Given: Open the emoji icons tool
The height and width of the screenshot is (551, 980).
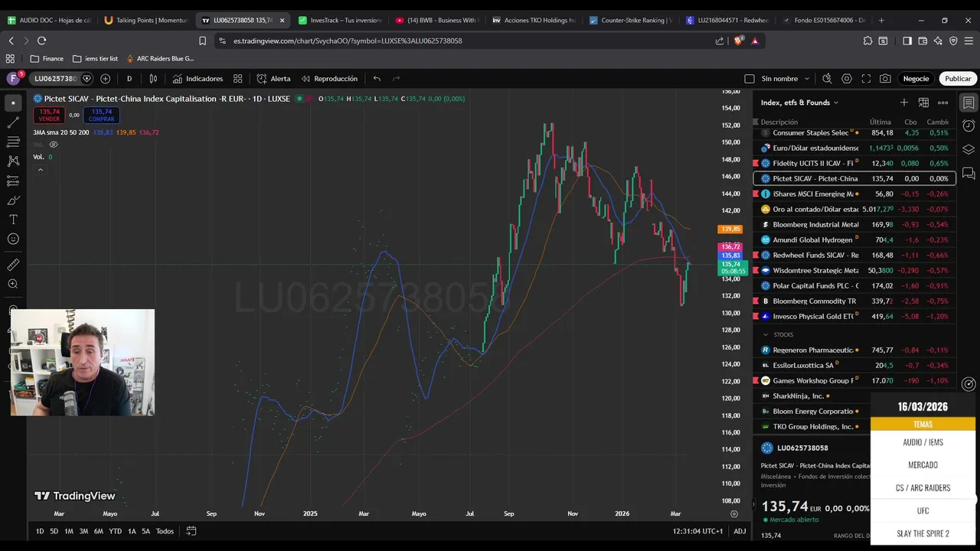Looking at the screenshot, I should point(13,240).
